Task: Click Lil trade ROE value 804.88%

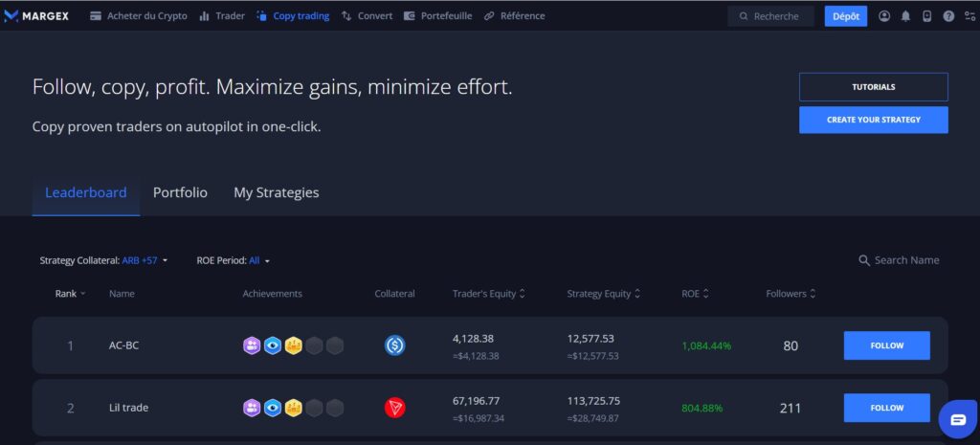Action: coord(702,408)
